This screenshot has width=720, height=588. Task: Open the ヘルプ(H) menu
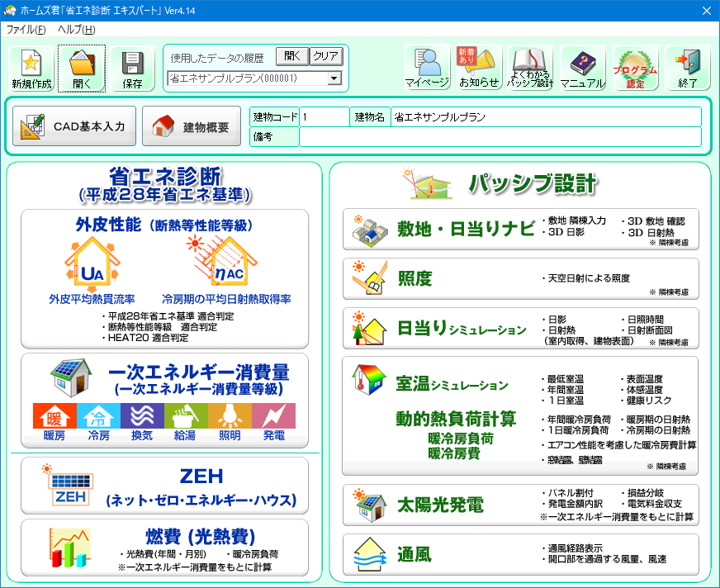tap(76, 30)
